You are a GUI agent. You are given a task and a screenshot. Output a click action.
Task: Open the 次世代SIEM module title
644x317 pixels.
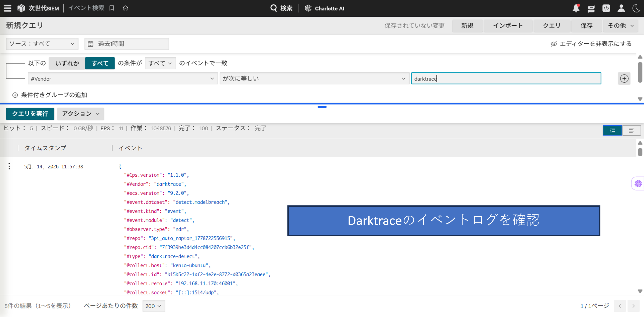[44, 8]
